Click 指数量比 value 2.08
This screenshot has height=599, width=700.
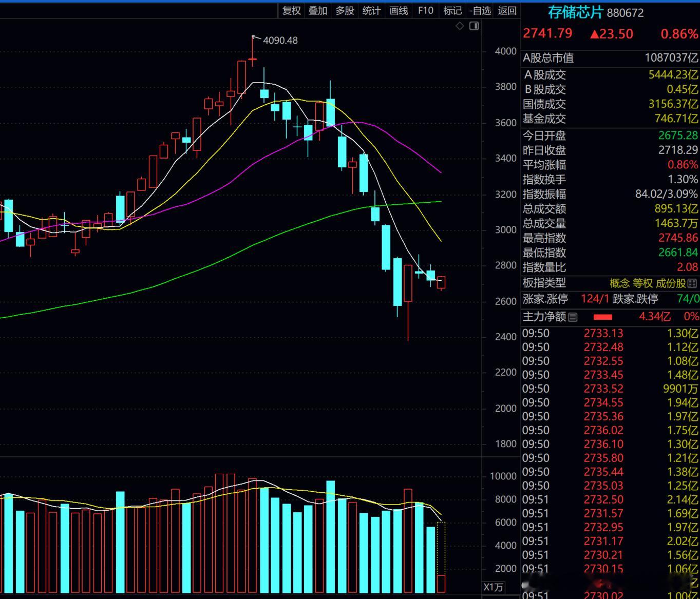(688, 267)
